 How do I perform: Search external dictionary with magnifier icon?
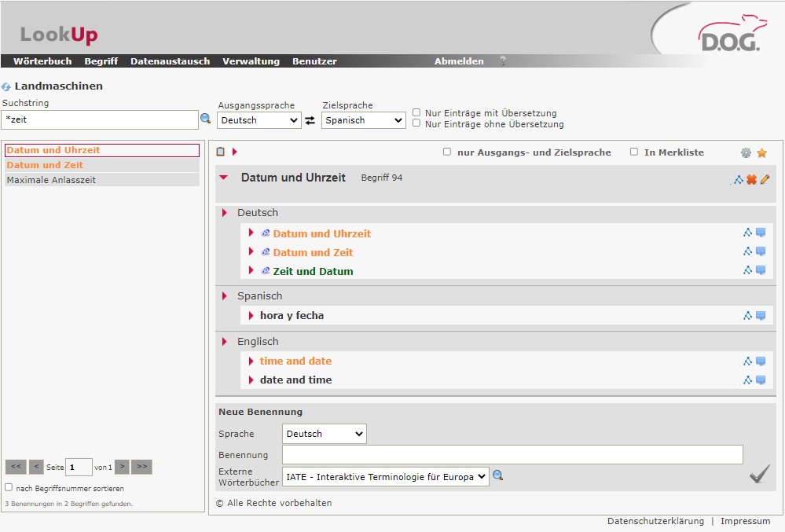pyautogui.click(x=497, y=475)
